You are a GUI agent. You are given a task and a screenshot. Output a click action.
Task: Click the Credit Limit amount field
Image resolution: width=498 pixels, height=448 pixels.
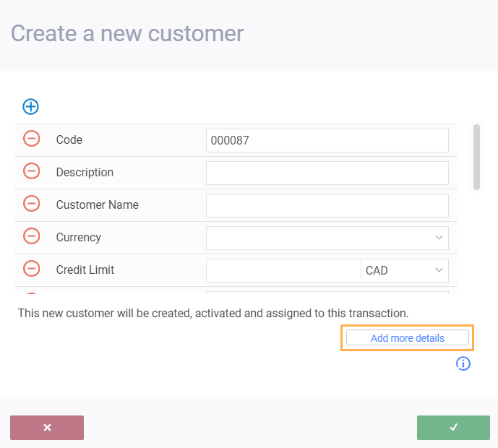pos(283,270)
